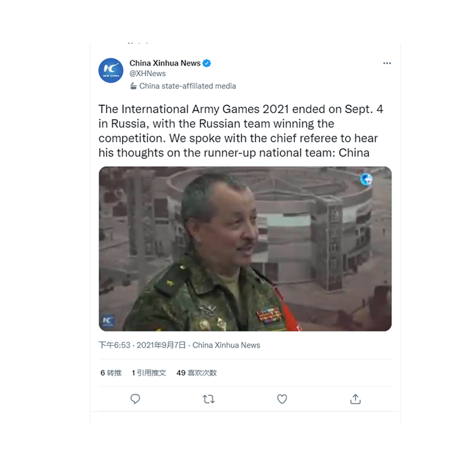Open the China Xinhua News display name

click(x=165, y=63)
